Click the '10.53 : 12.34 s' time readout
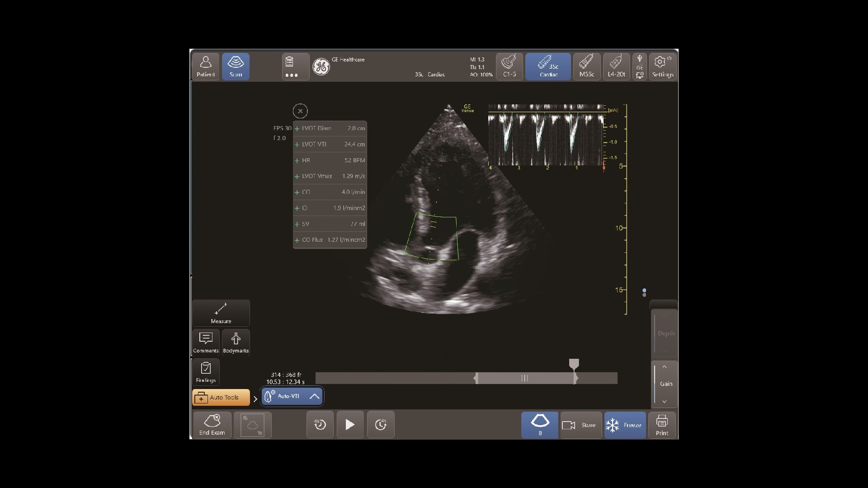This screenshot has width=868, height=488. pyautogui.click(x=285, y=382)
